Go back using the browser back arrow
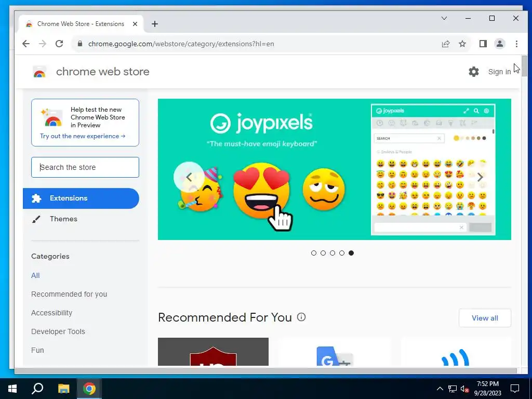532x399 pixels. (x=26, y=44)
